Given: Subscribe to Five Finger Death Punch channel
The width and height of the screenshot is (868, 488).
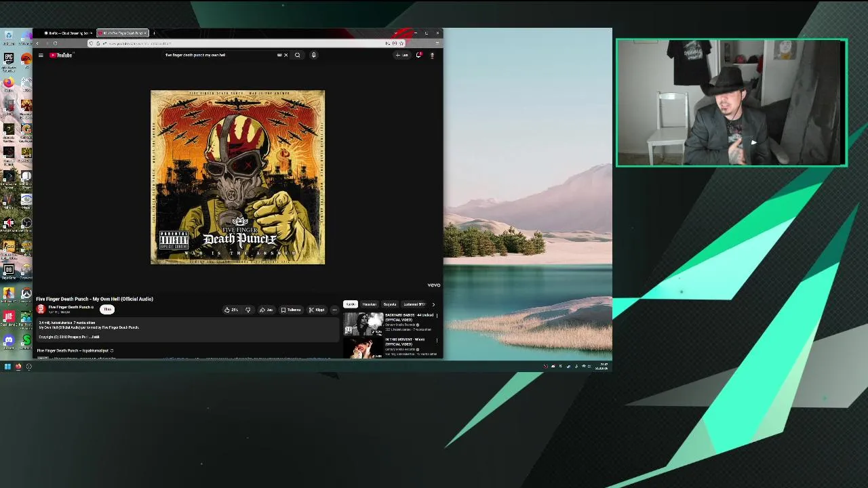Looking at the screenshot, I should point(107,309).
